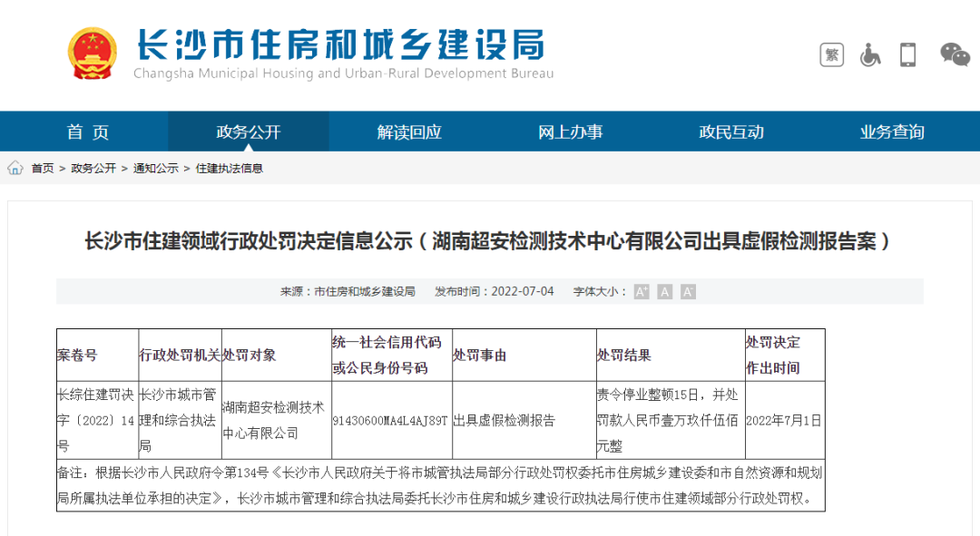Click the 政务公开 breadcrumb link
Screen dimensions: 980x536
(x=93, y=169)
